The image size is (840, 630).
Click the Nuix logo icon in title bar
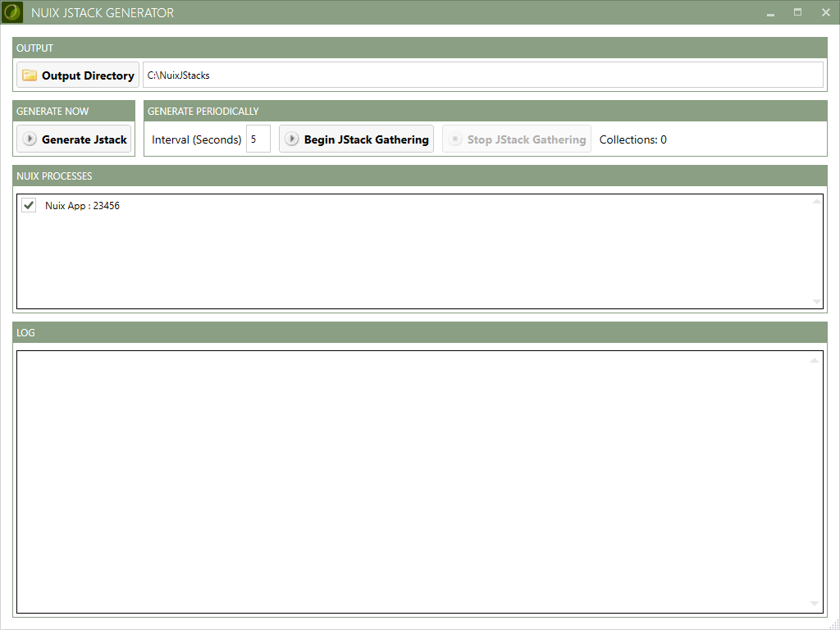(12, 12)
